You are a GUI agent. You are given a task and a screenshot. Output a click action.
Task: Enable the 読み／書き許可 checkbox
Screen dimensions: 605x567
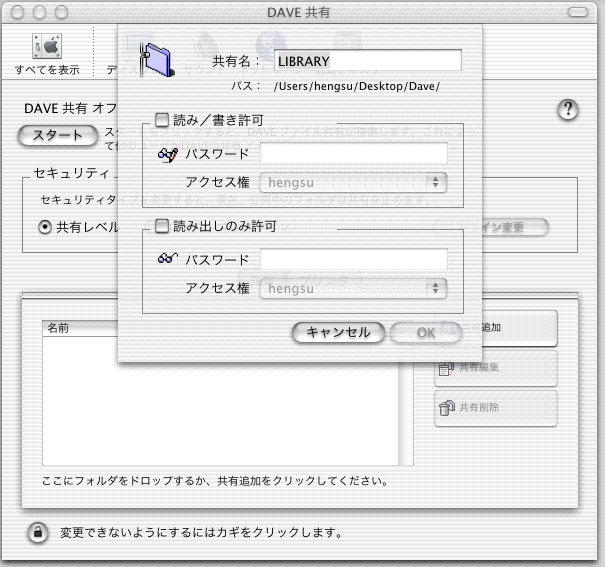pyautogui.click(x=162, y=120)
